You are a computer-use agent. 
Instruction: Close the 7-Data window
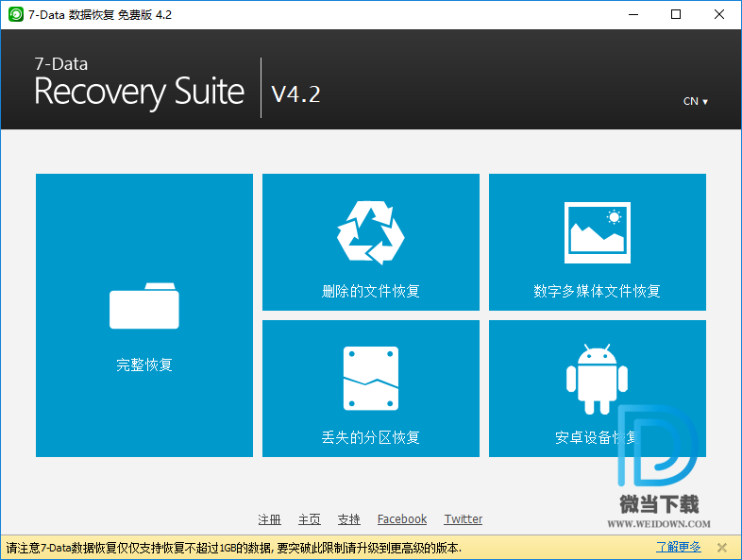click(718, 15)
